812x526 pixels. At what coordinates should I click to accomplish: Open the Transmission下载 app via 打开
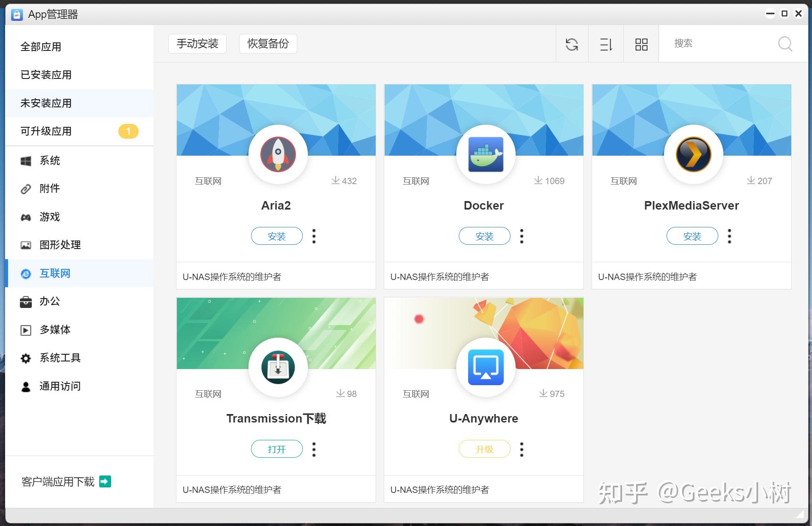point(277,449)
